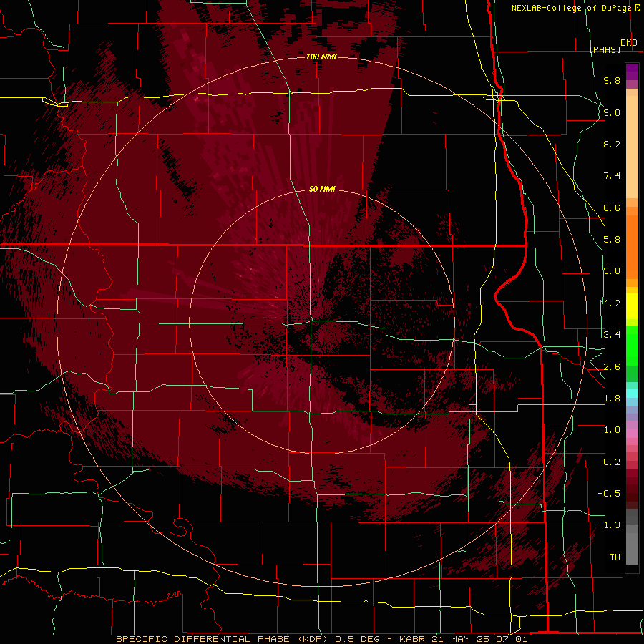Click the KABR 21 MAY 25 07:01 timestamp
The image size is (644, 644).
[463, 639]
